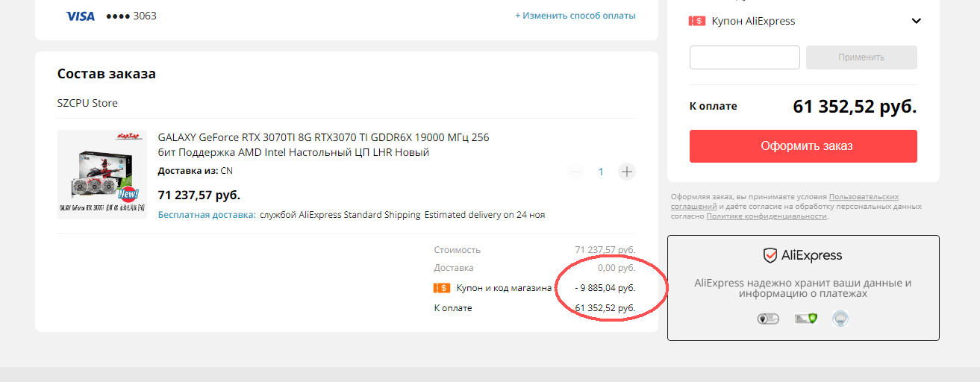Click the VISA card logo
Image resolution: width=980 pixels, height=382 pixels.
click(80, 16)
